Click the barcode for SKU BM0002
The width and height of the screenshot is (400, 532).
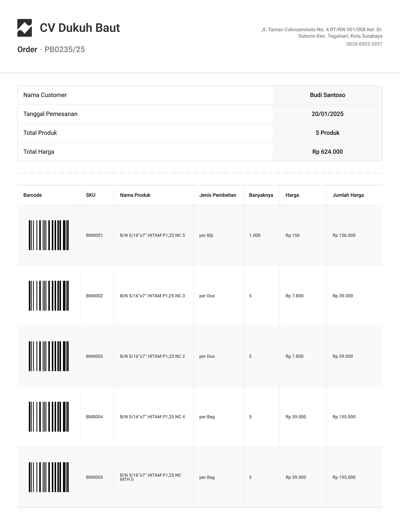coord(49,296)
